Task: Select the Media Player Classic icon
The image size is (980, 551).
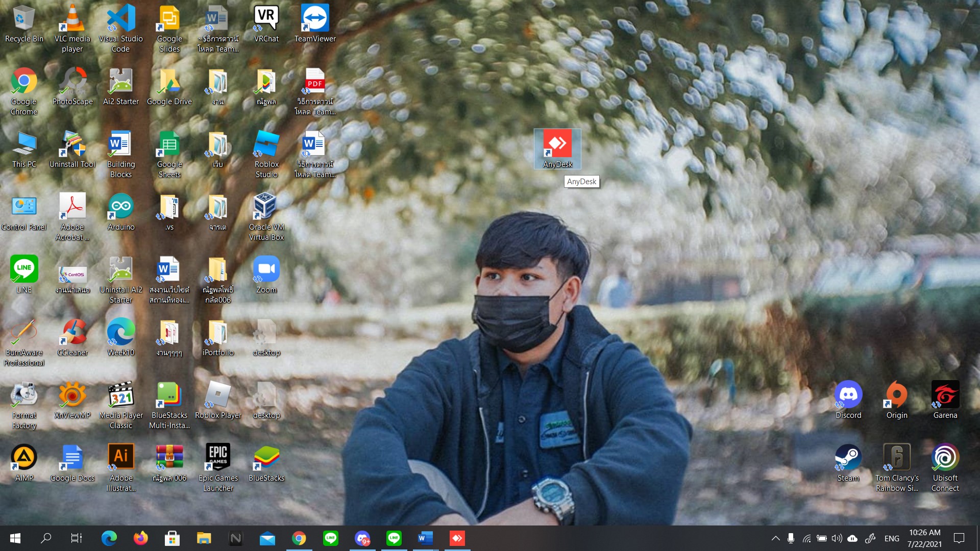Action: 121,406
